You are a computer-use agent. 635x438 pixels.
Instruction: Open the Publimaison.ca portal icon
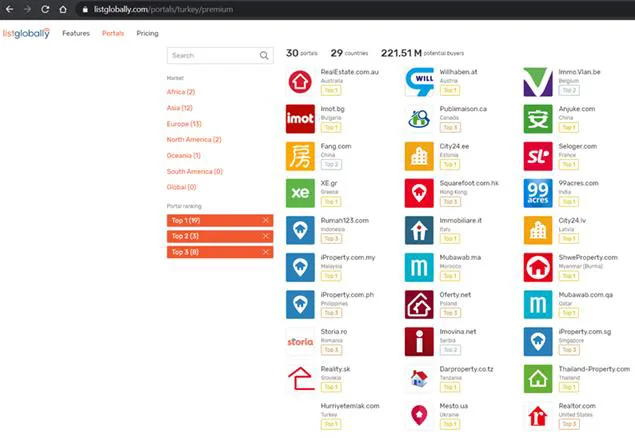click(x=419, y=119)
